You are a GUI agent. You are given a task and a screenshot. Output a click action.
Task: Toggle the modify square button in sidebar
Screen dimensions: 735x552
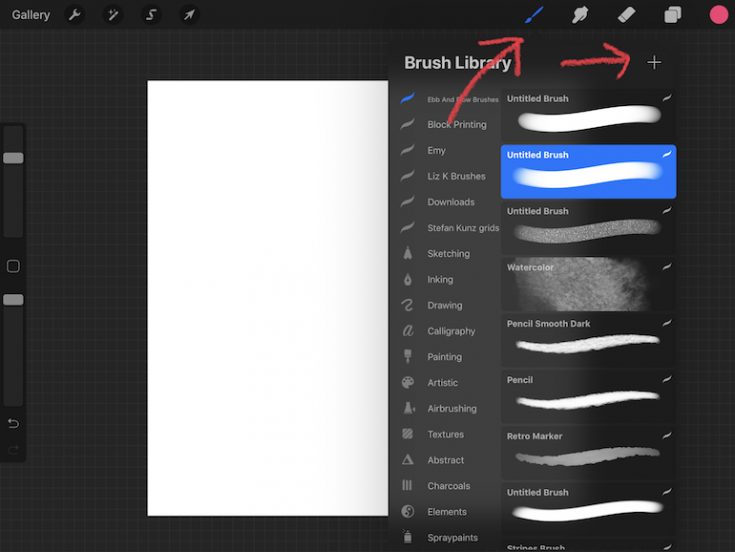point(13,266)
